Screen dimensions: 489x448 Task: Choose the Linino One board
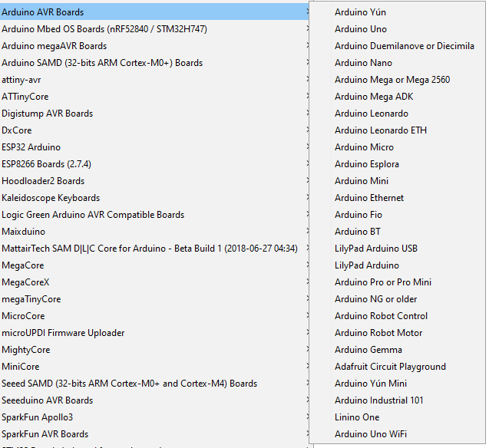398,417
